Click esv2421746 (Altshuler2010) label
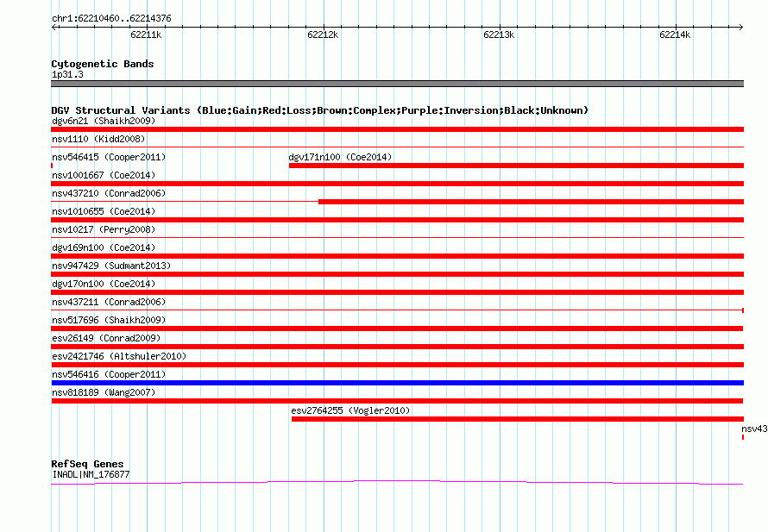This screenshot has height=532, width=768. [119, 356]
